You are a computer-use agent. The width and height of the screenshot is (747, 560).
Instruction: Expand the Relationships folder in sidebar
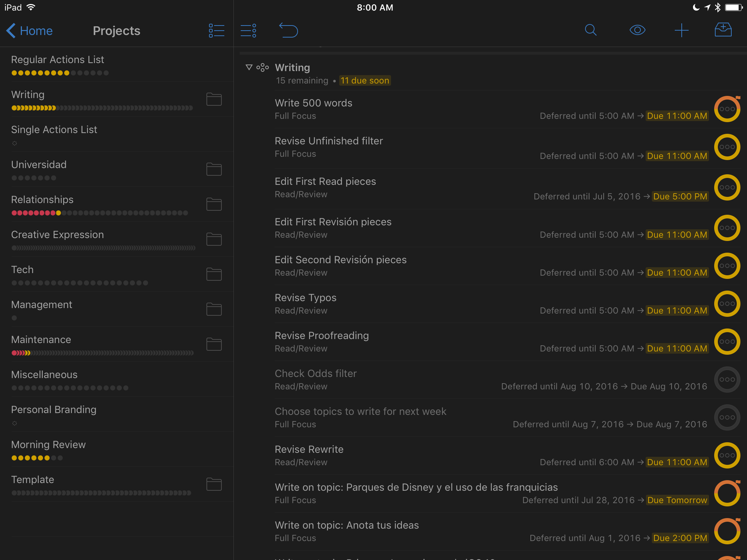214,204
